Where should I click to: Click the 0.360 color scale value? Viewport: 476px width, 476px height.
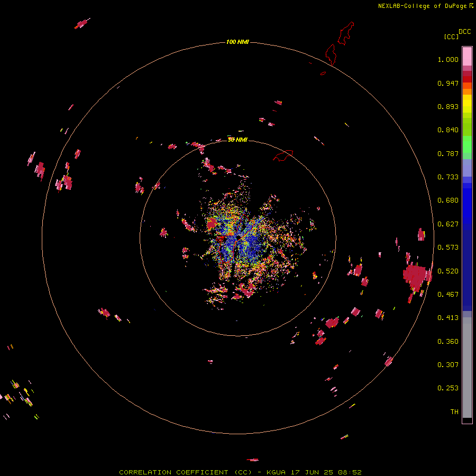tap(448, 342)
